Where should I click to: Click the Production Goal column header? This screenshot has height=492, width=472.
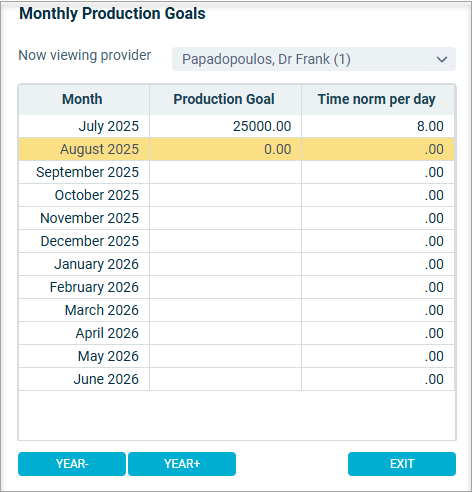click(x=226, y=99)
